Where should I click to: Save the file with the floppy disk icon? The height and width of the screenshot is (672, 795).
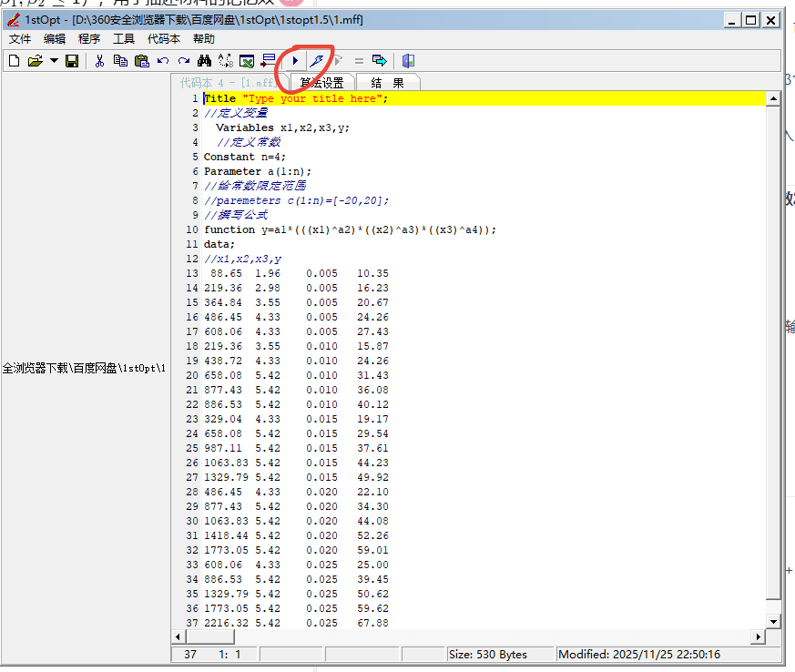(x=72, y=61)
